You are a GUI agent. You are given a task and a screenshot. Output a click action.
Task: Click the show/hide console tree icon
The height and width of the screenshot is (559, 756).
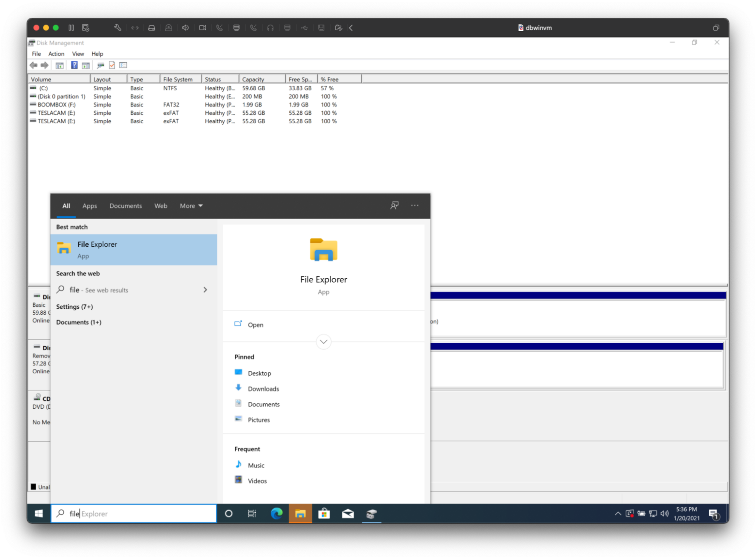[x=60, y=65]
